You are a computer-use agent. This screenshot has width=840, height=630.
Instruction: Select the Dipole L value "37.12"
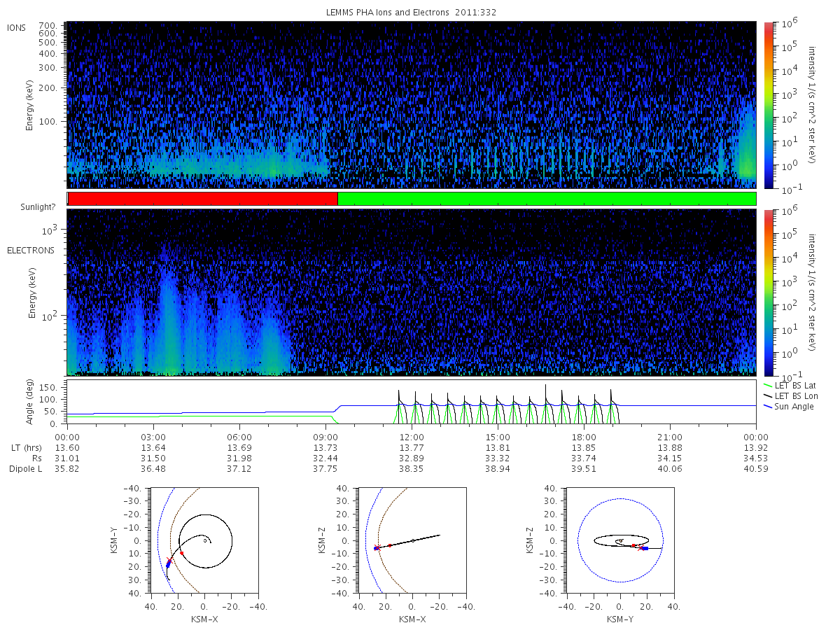click(239, 469)
